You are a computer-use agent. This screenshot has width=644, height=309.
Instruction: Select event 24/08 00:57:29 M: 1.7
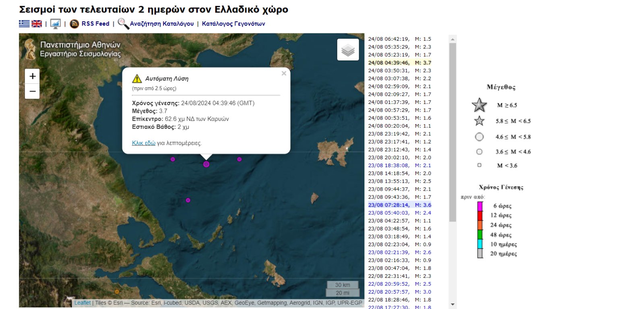click(x=400, y=110)
